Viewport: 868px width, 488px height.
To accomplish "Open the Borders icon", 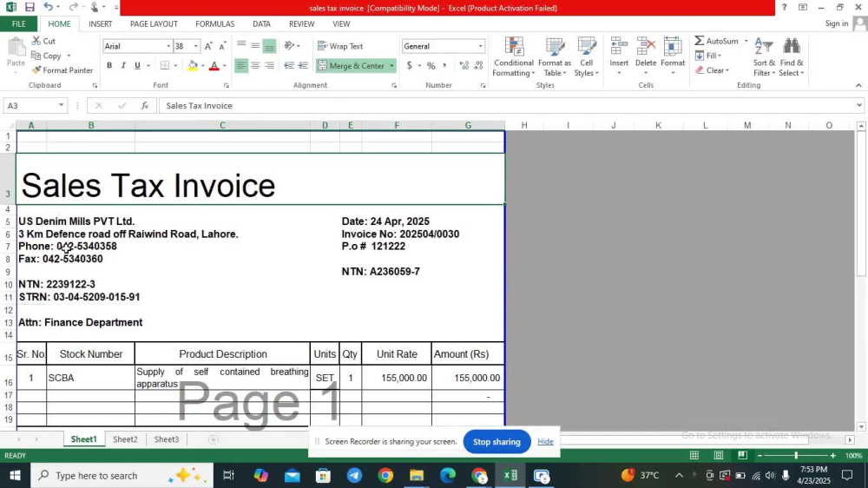I will (x=165, y=65).
